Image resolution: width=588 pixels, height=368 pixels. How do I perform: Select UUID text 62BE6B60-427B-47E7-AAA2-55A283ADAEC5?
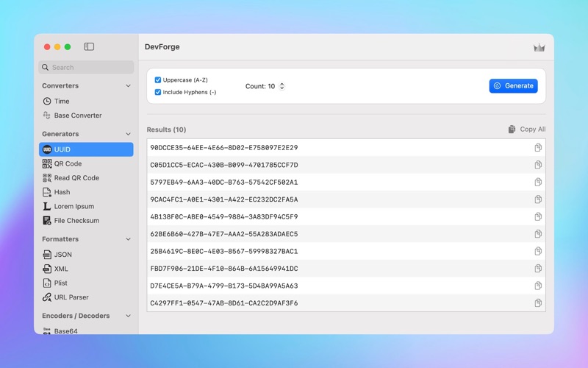pyautogui.click(x=224, y=234)
